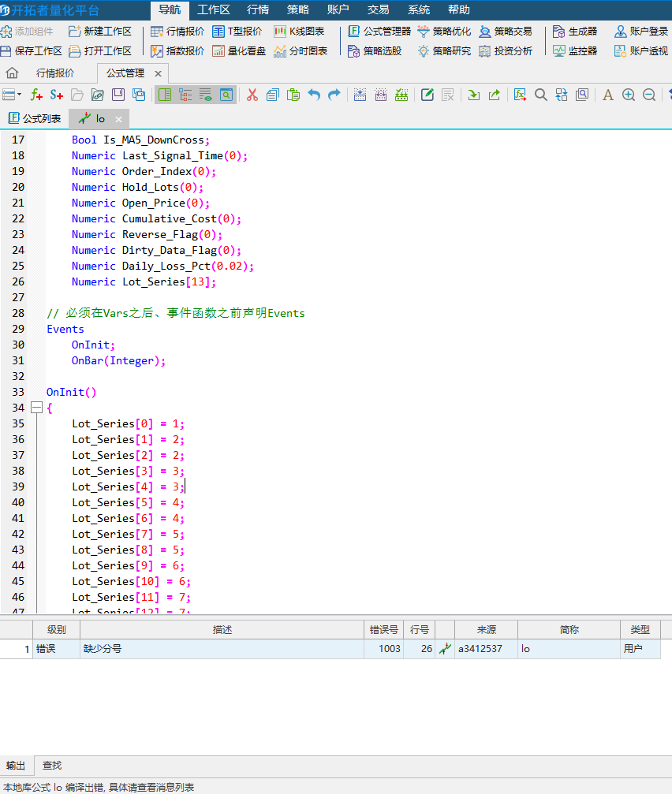The height and width of the screenshot is (794, 672).
Task: Toggle the first highlighted panel layout button
Action: [x=164, y=95]
